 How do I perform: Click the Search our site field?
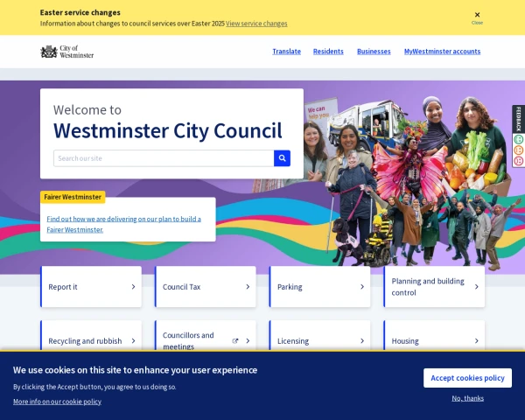pos(164,158)
